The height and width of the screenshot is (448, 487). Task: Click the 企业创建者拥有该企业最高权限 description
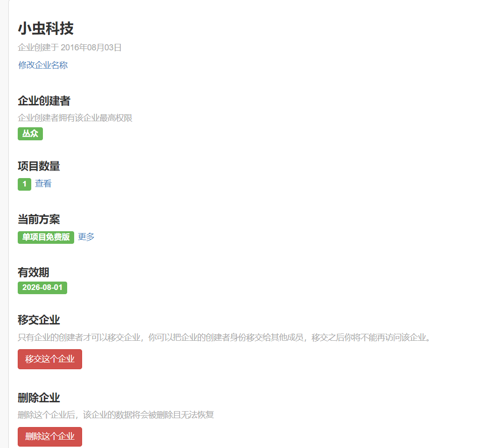pyautogui.click(x=75, y=118)
